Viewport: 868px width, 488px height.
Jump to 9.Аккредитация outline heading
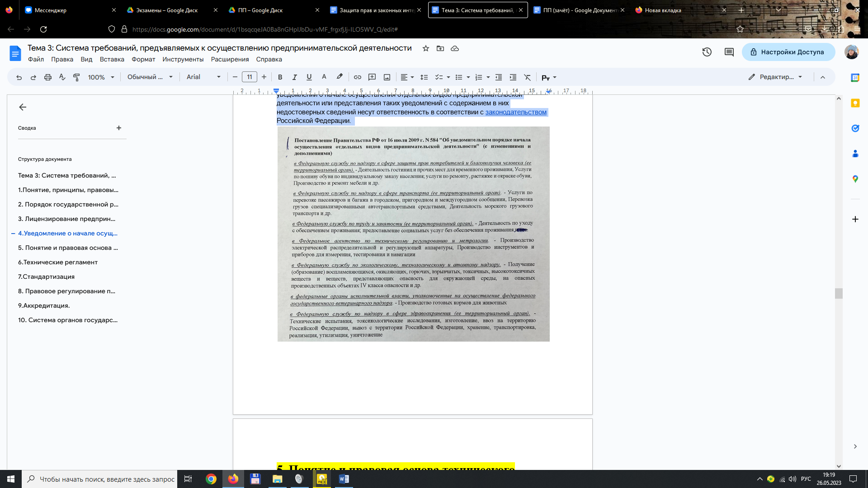tap(44, 305)
